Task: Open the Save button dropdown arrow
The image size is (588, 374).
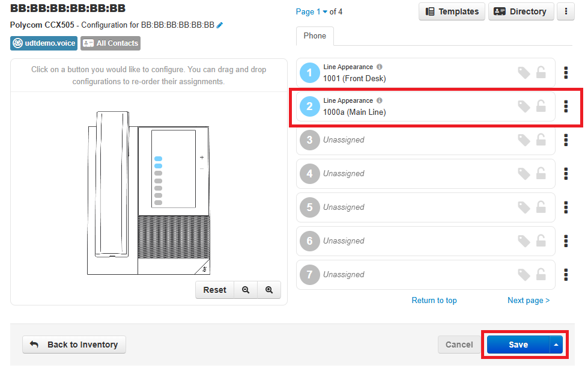Action: pos(556,345)
